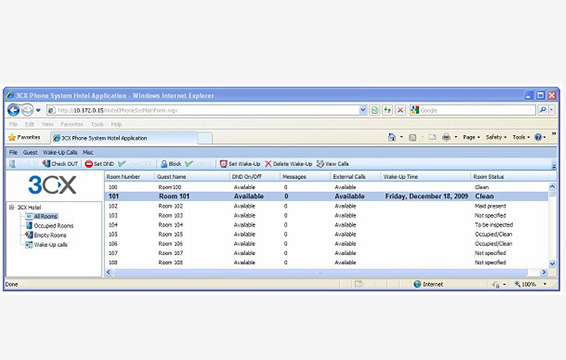Select the 3CX Phone System Hotel Application tab
Screen dimensions: 566x360
(x=125, y=138)
